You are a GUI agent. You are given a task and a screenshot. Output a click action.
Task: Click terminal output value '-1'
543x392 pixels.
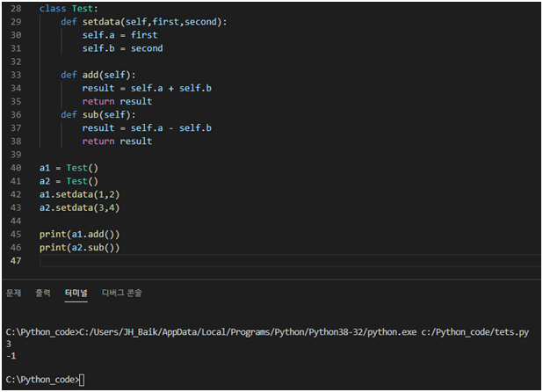[x=11, y=356]
